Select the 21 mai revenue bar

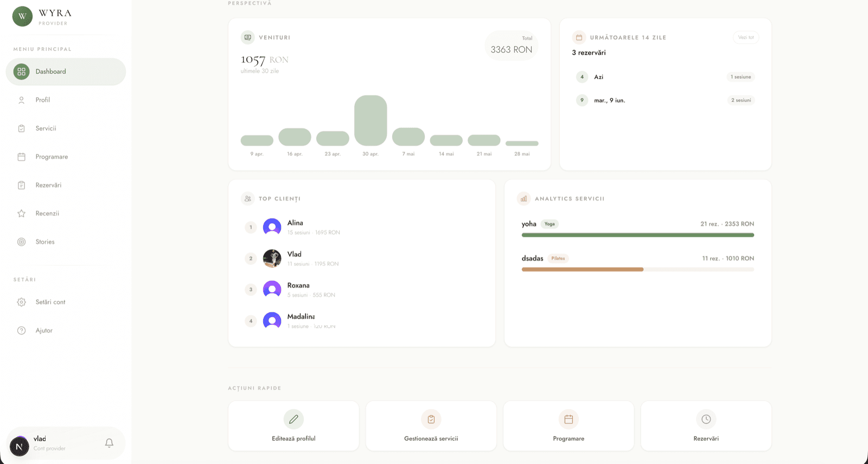484,140
